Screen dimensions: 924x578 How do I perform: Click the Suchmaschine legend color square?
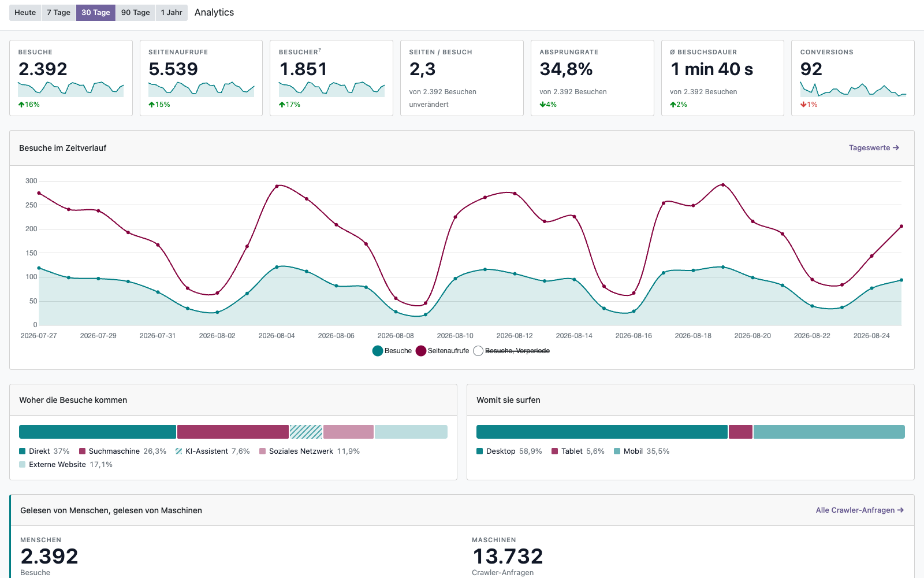pyautogui.click(x=83, y=451)
